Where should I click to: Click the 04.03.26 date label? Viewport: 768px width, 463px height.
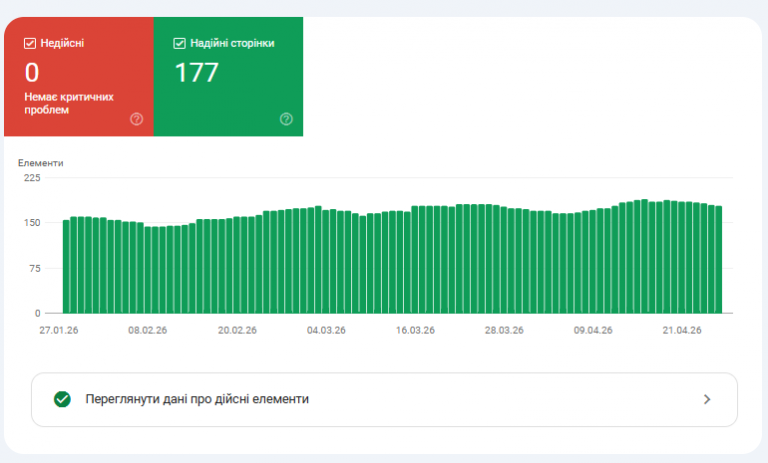[x=326, y=330]
